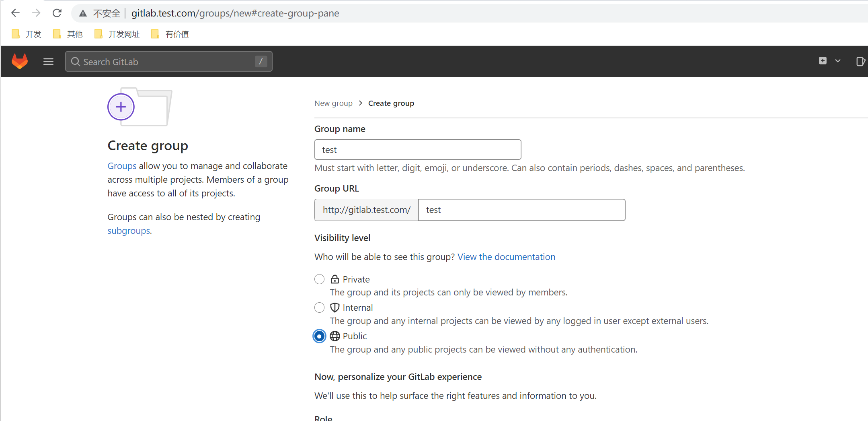Screen dimensions: 868x421
Task: Click the Create group page heading
Action: [x=148, y=146]
